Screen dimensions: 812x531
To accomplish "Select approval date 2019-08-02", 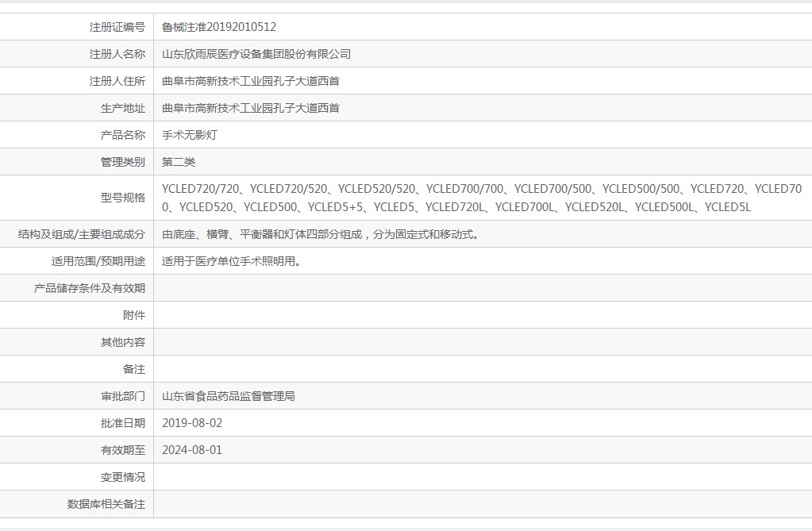I will coord(192,423).
